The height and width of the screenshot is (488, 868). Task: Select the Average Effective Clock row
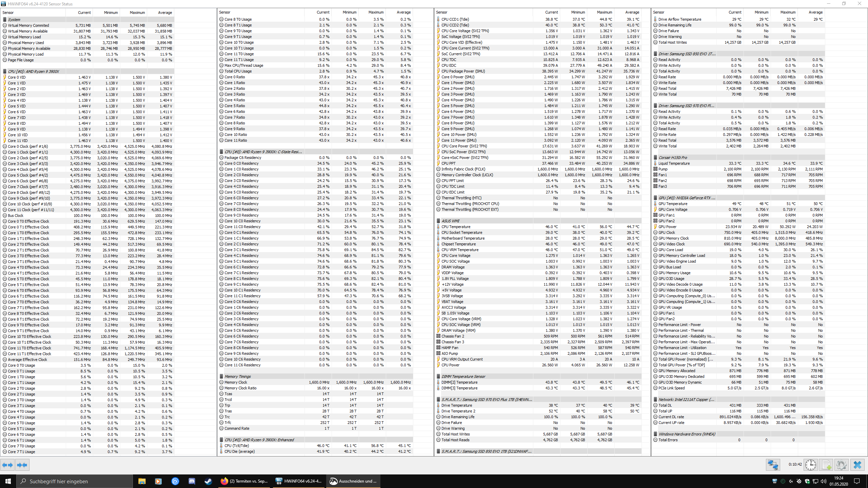[88, 360]
